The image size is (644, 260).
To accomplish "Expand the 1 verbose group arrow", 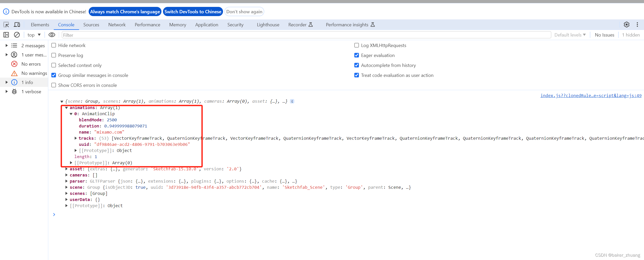I will tap(7, 91).
